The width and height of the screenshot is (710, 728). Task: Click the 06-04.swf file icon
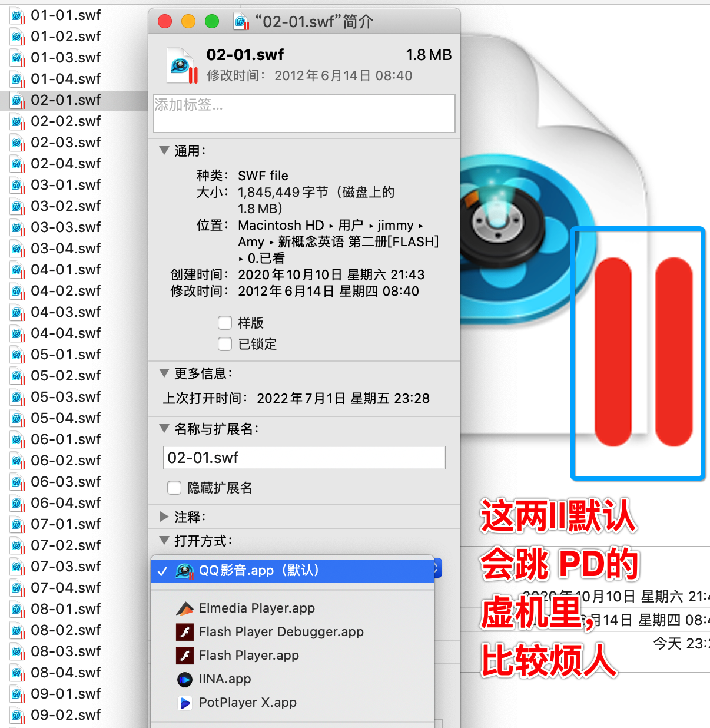[x=18, y=504]
